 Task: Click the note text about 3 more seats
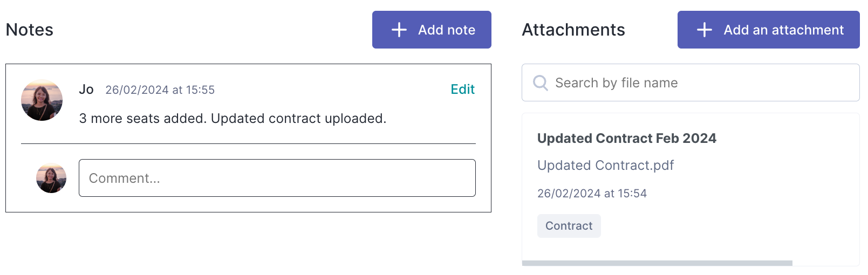coord(233,119)
